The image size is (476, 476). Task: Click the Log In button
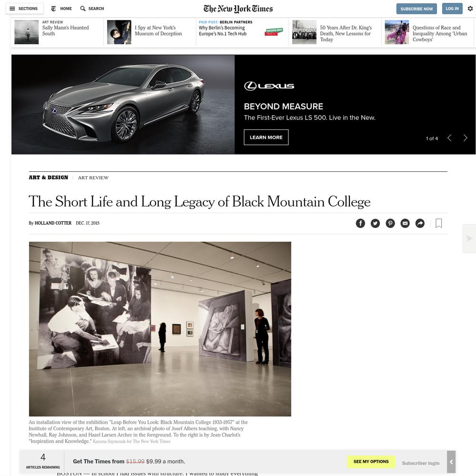tap(452, 9)
